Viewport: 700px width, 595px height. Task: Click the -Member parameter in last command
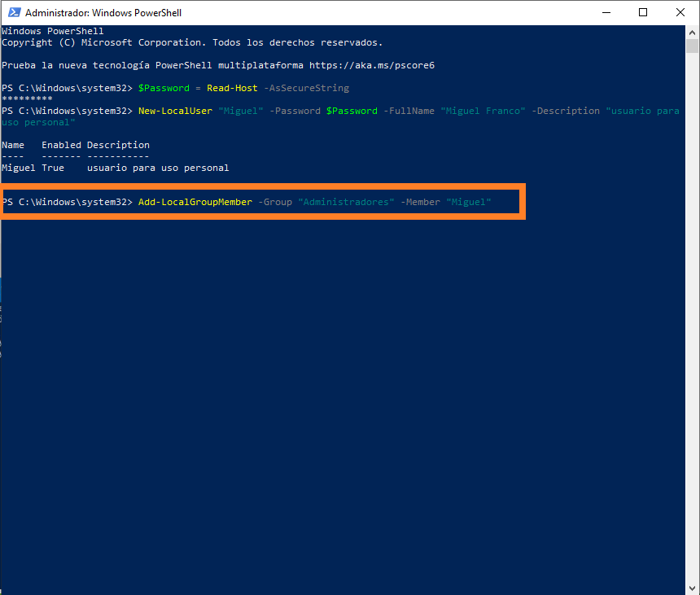420,202
